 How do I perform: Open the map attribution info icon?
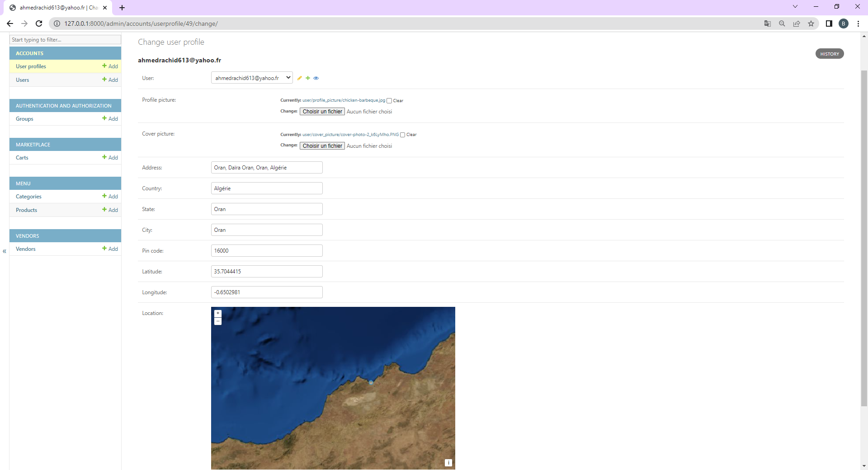click(448, 463)
